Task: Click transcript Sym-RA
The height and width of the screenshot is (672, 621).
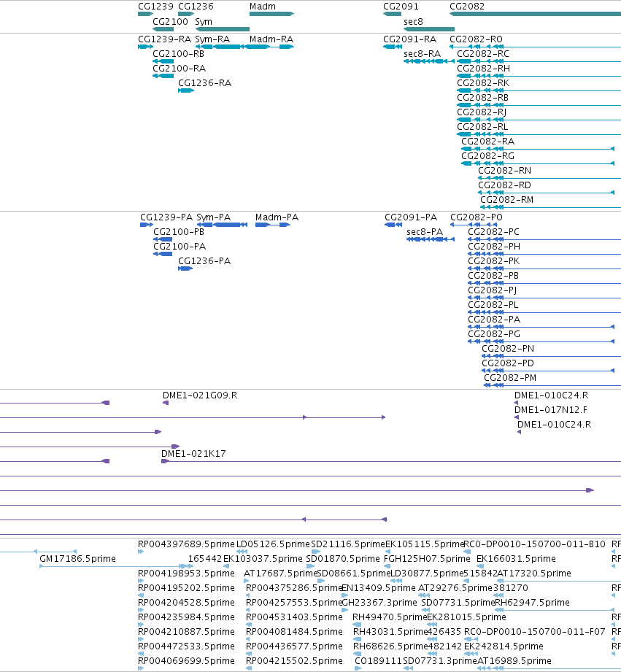Action: click(212, 39)
